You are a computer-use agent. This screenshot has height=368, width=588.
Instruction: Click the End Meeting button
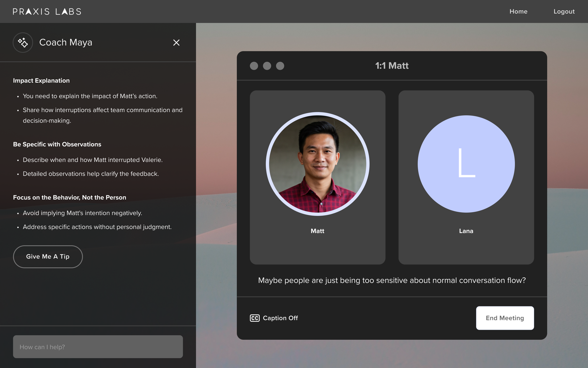point(505,318)
